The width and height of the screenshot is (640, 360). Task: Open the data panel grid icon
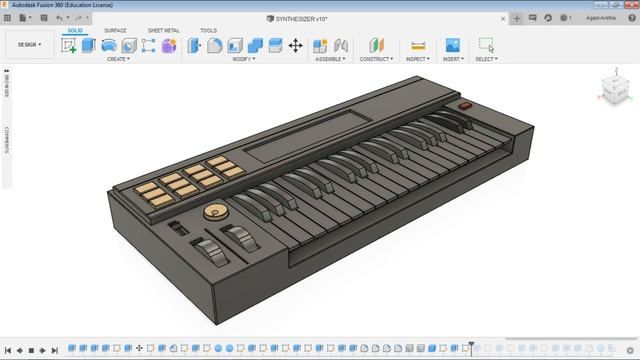(7, 18)
